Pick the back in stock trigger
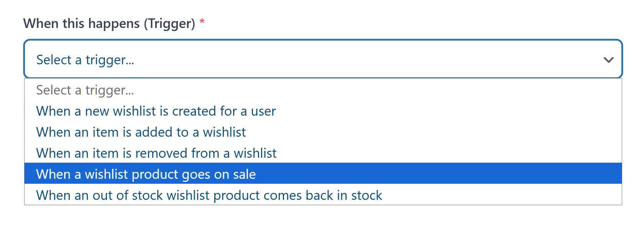644x227 pixels. pos(209,195)
